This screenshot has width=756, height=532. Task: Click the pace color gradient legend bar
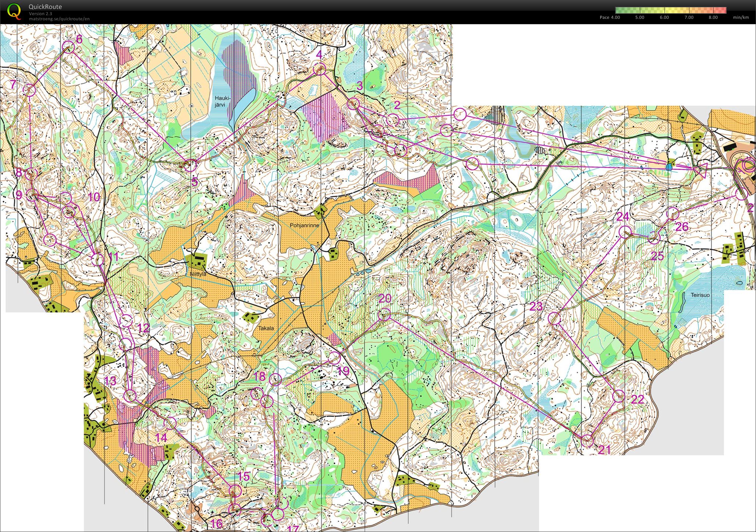[x=671, y=10]
